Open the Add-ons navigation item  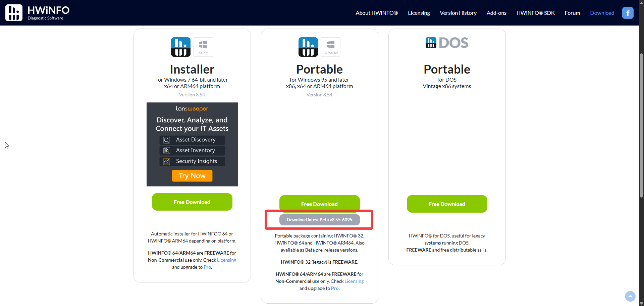pos(496,13)
